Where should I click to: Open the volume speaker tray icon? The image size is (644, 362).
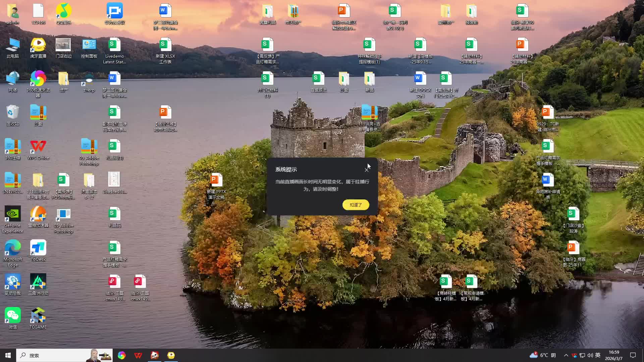click(x=590, y=355)
